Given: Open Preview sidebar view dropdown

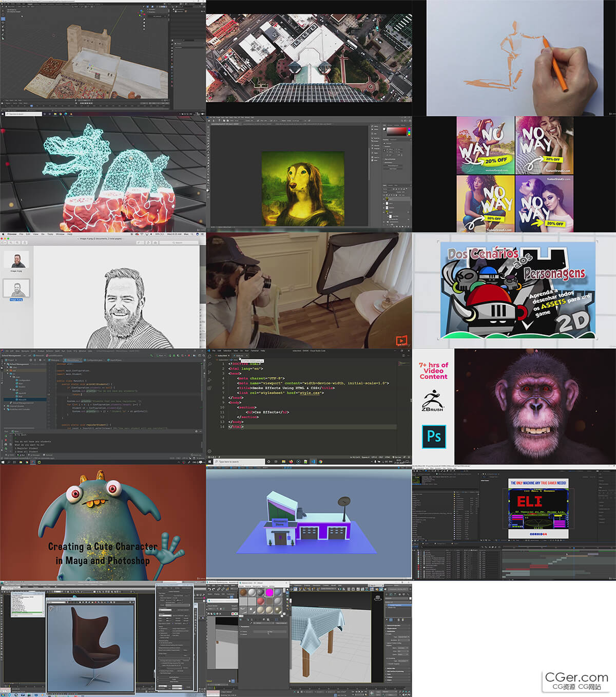Looking at the screenshot, I should [x=4, y=242].
